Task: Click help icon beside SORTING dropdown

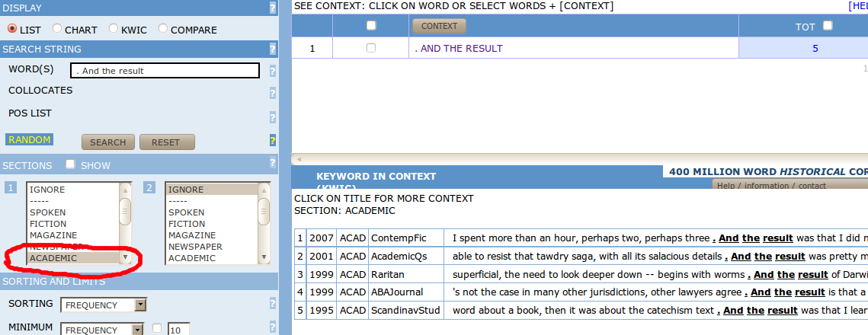Action: (x=273, y=305)
